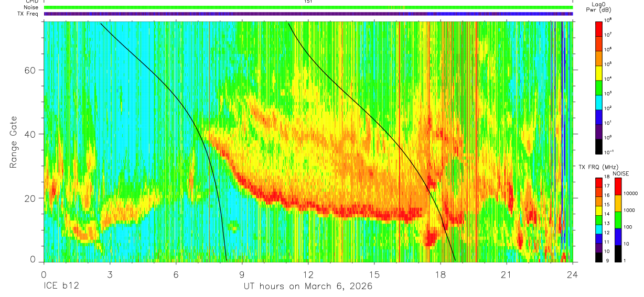
Task: Click the green Noise strip above the plot
Action: point(308,7)
